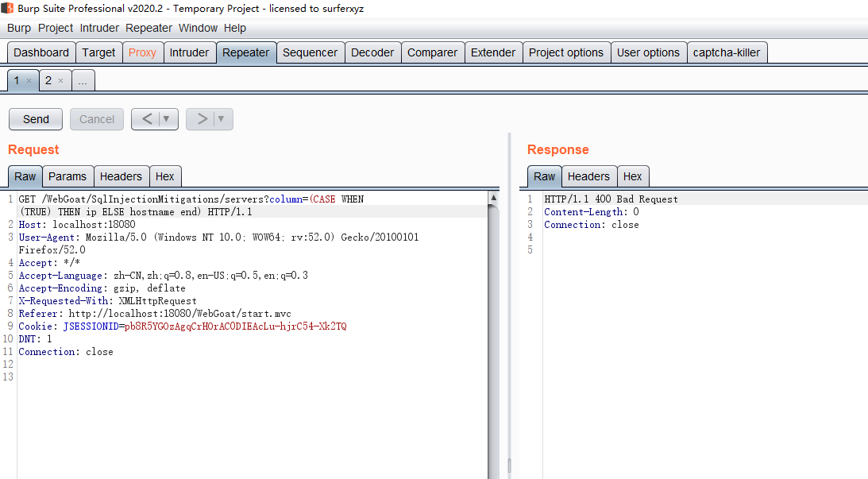Switch to the Extender tab
Screen dimensions: 868x479
tap(493, 52)
